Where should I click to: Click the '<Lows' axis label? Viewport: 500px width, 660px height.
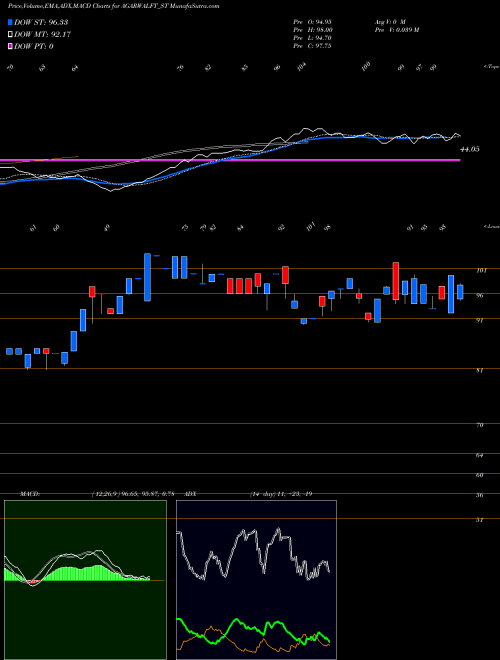[491, 226]
